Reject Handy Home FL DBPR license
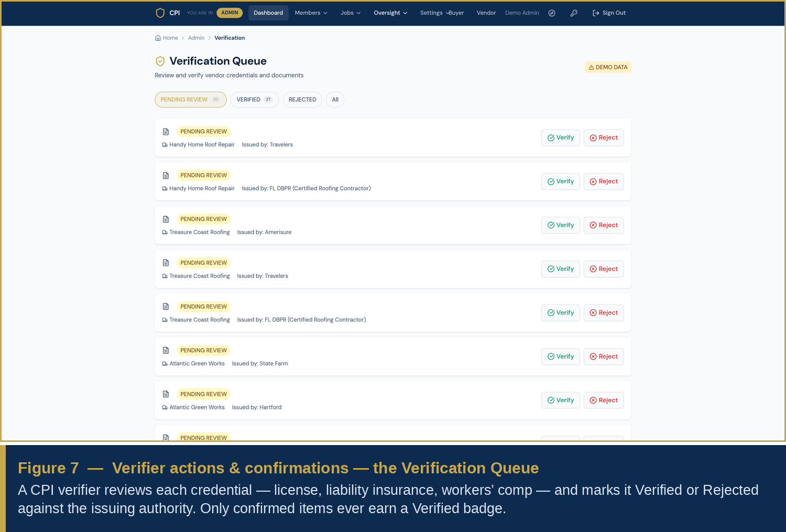 point(604,182)
